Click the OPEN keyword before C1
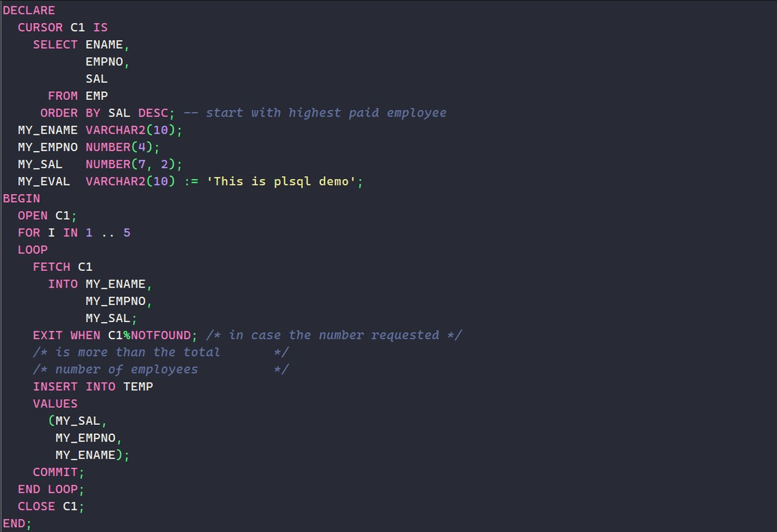This screenshot has width=777, height=532. [33, 216]
